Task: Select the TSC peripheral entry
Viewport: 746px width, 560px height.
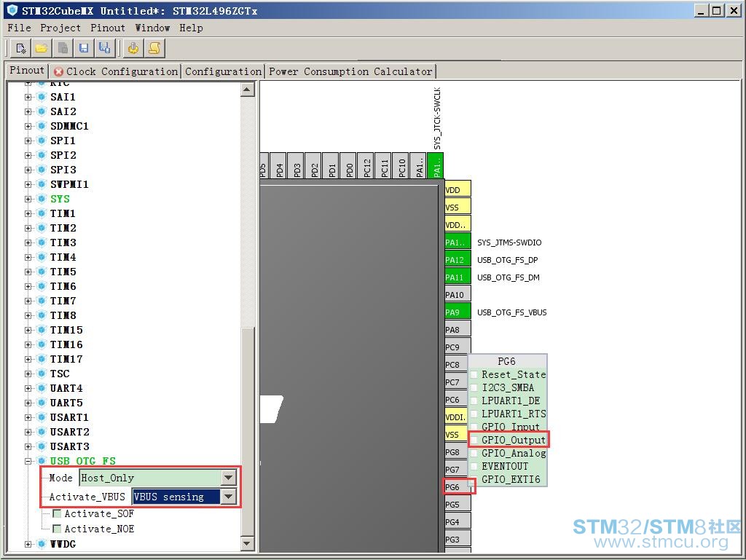Action: click(x=60, y=374)
